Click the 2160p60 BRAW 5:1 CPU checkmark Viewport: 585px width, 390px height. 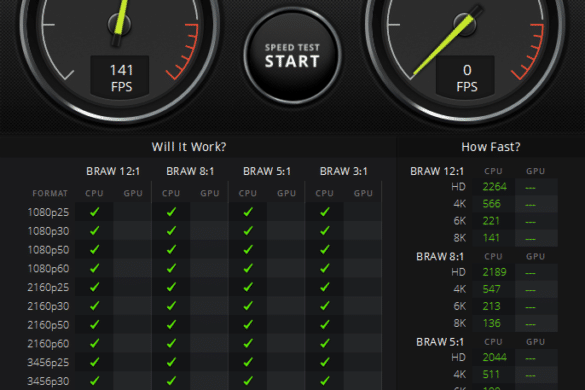(x=248, y=343)
